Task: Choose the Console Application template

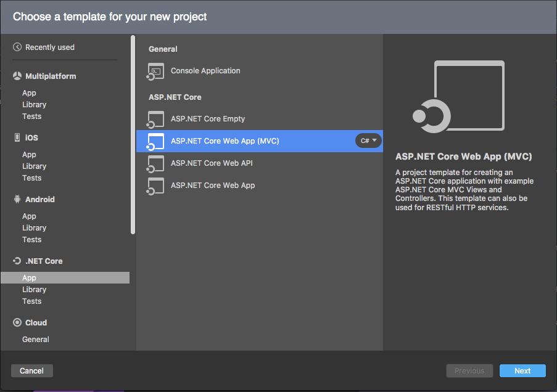Action: 259,71
